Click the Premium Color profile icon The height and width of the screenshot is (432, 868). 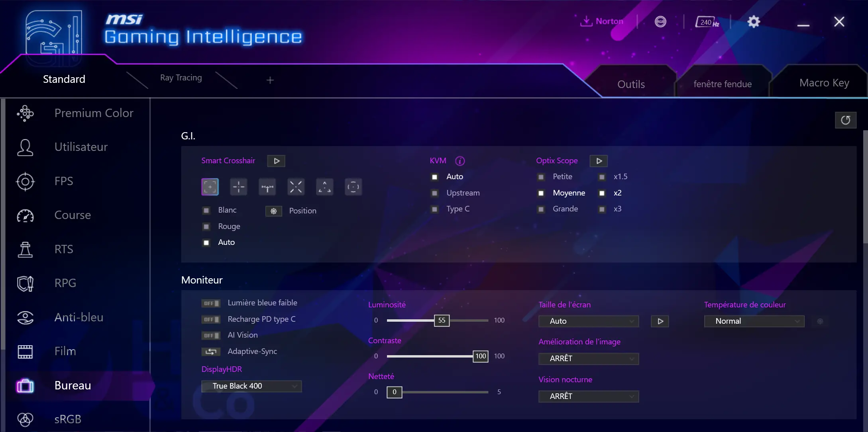[24, 113]
